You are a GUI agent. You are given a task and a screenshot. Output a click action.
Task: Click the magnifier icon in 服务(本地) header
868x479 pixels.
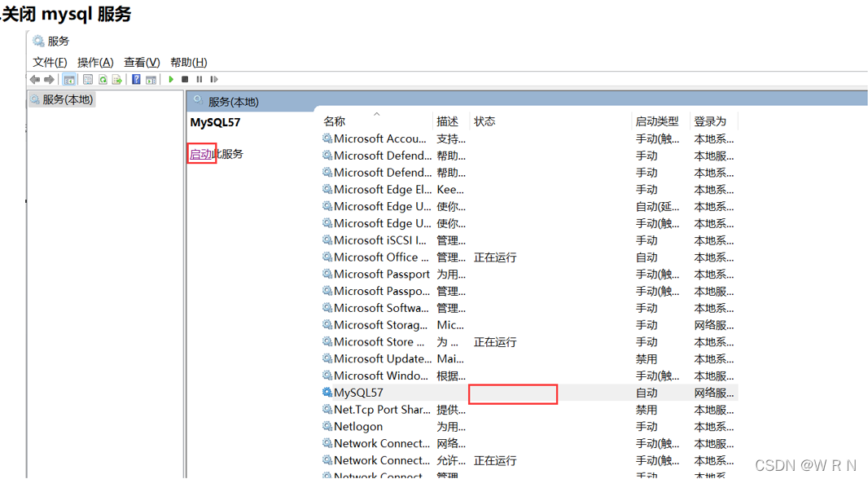[198, 101]
